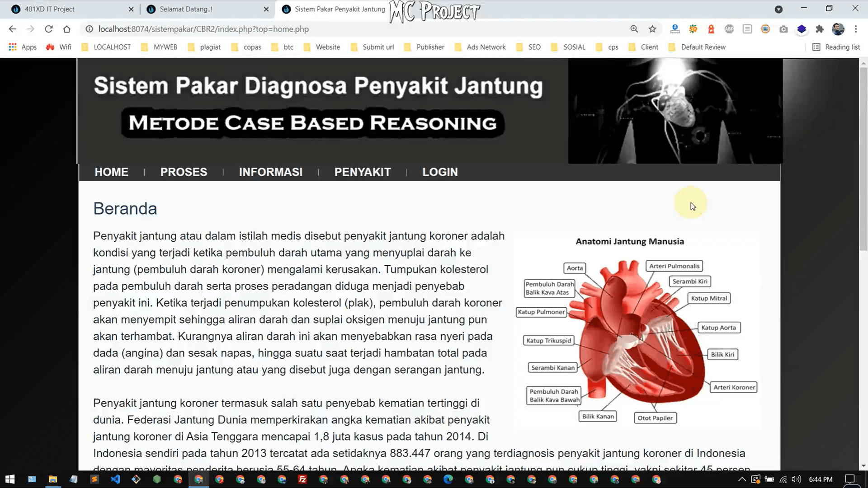Open the Apps shortcut in bookmarks bar
Image resolution: width=868 pixels, height=488 pixels.
(23, 47)
